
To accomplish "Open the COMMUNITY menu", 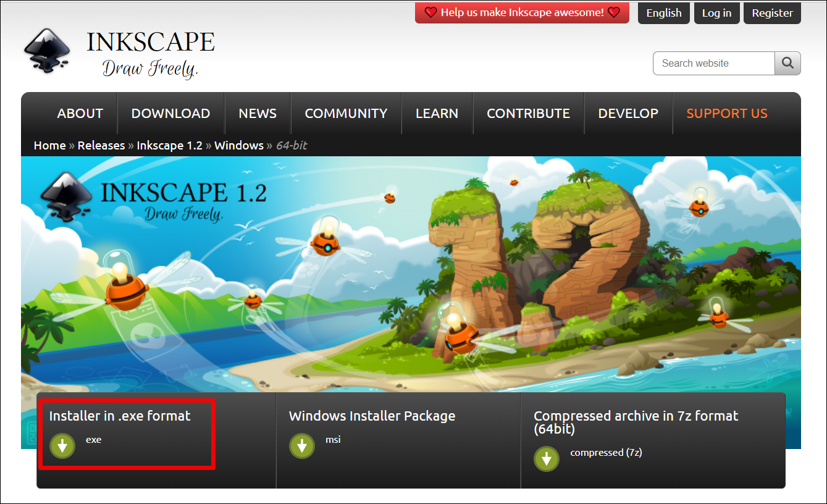I will point(346,114).
